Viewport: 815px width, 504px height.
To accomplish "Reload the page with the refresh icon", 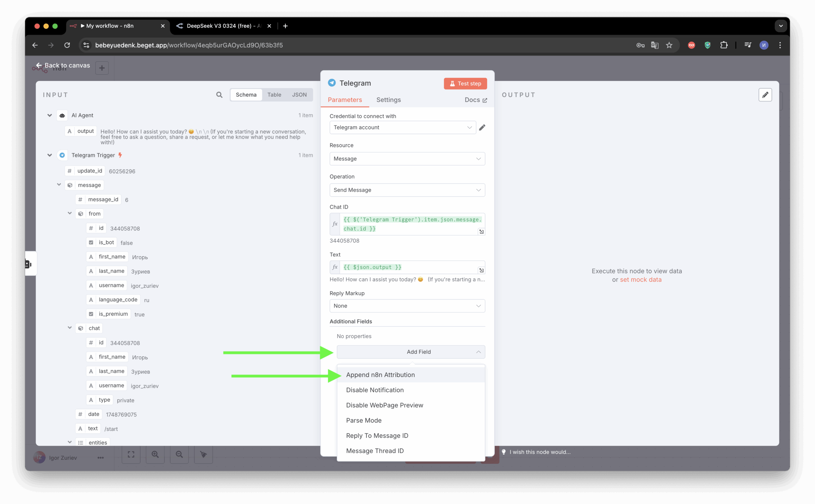I will (67, 45).
